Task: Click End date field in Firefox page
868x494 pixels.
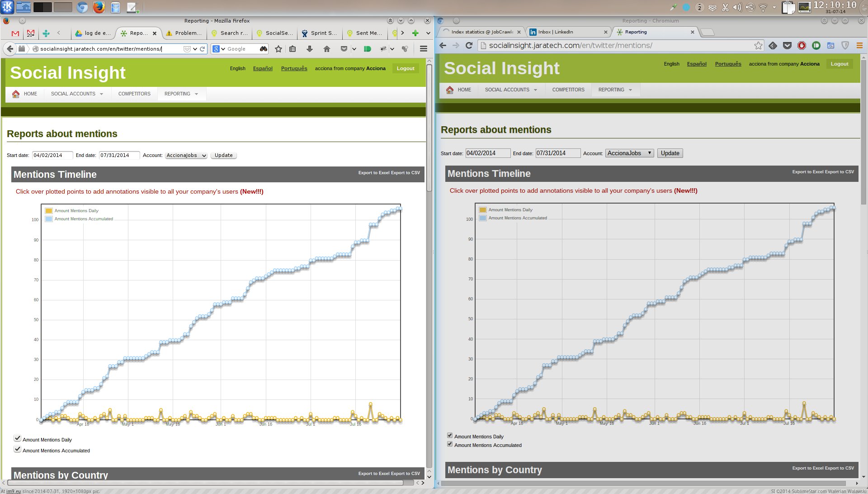Action: pos(119,155)
